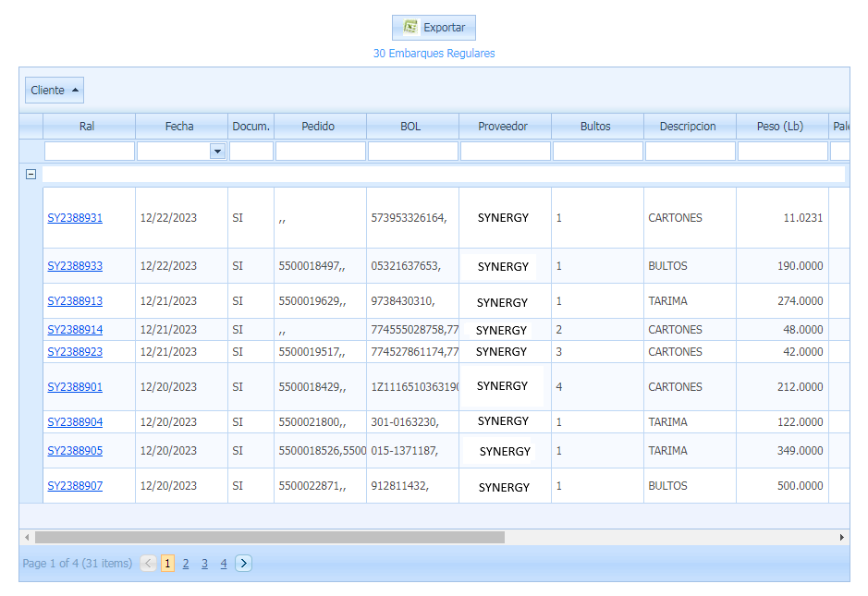Go to next page arrow
This screenshot has width=868, height=596.
(x=243, y=564)
